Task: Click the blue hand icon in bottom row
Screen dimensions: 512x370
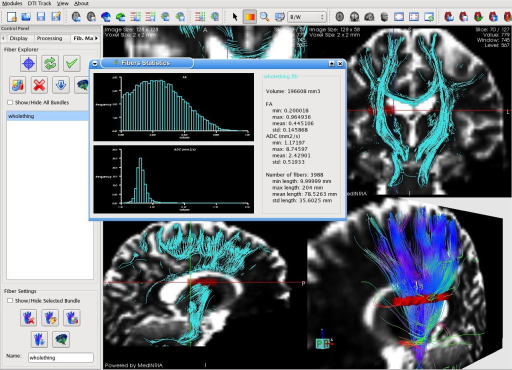Action: click(39, 339)
